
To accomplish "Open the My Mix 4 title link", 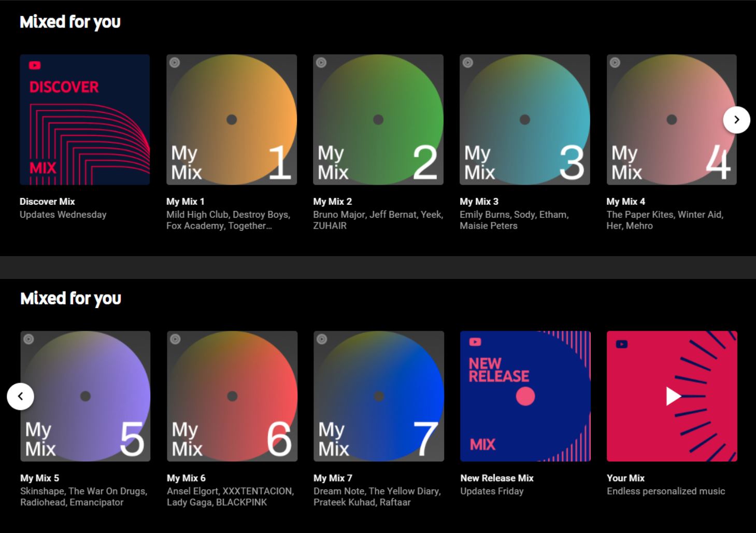I will point(626,202).
